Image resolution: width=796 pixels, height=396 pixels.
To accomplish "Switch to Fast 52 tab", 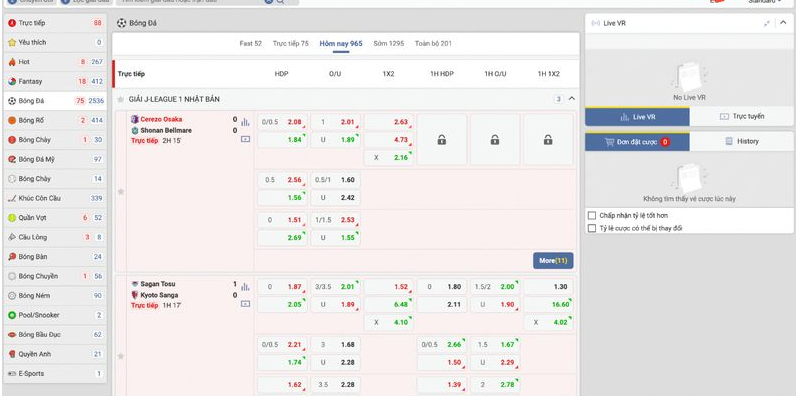I will (251, 44).
